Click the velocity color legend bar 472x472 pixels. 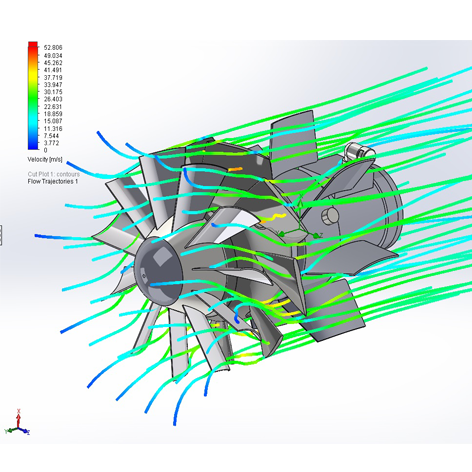[x=33, y=96]
